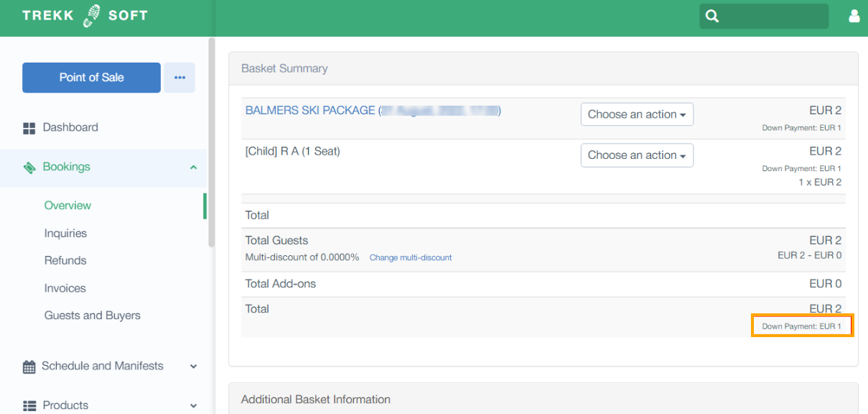The height and width of the screenshot is (414, 868).
Task: Click the search magnifier icon
Action: click(712, 16)
